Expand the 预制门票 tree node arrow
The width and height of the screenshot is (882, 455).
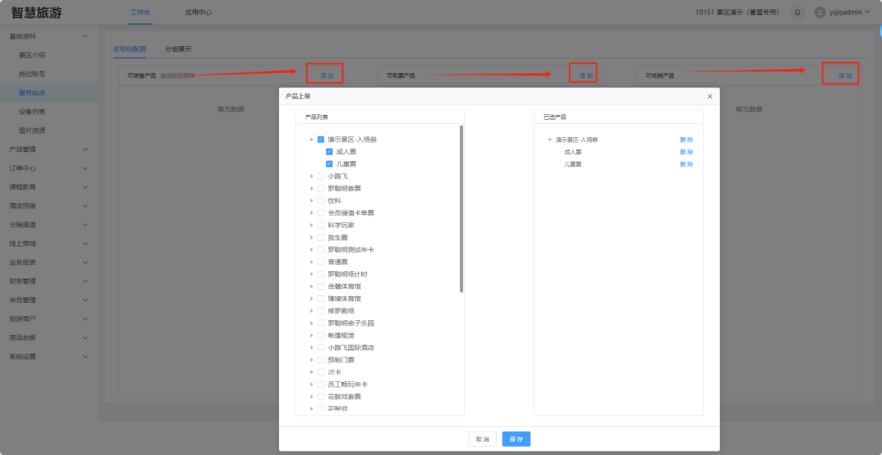pyautogui.click(x=311, y=359)
